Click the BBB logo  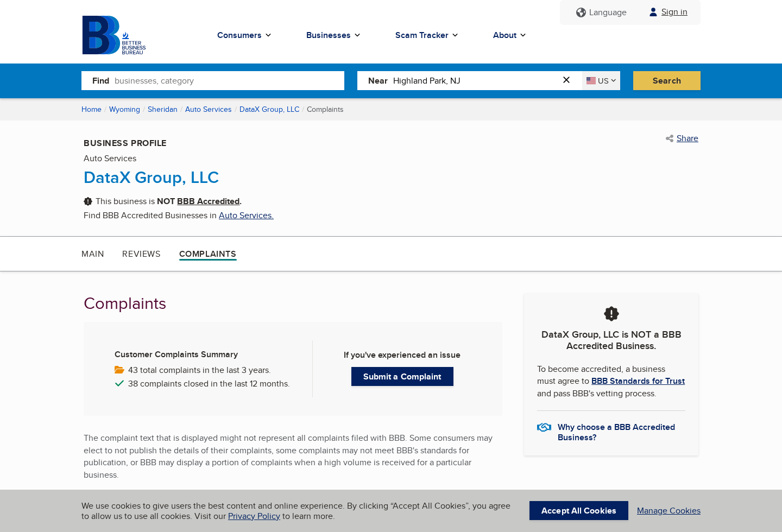click(114, 35)
